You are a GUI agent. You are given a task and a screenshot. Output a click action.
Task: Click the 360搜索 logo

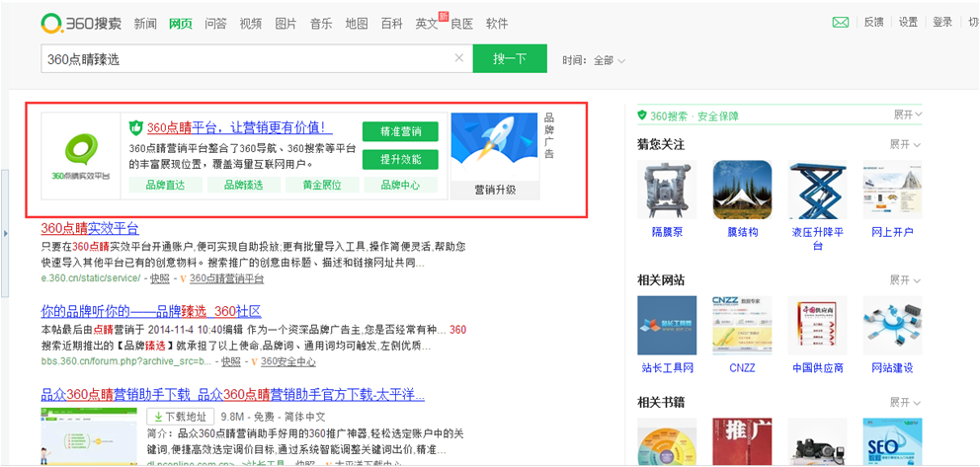point(82,23)
